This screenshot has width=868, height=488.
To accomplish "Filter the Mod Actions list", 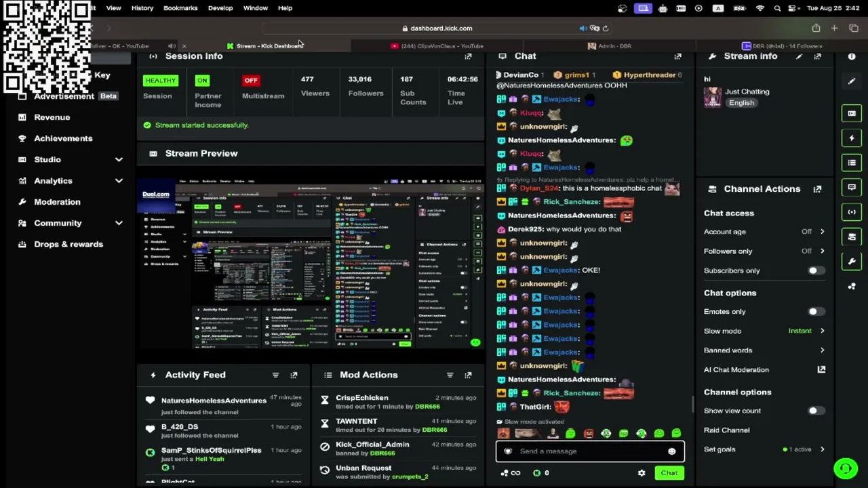I will pyautogui.click(x=450, y=375).
